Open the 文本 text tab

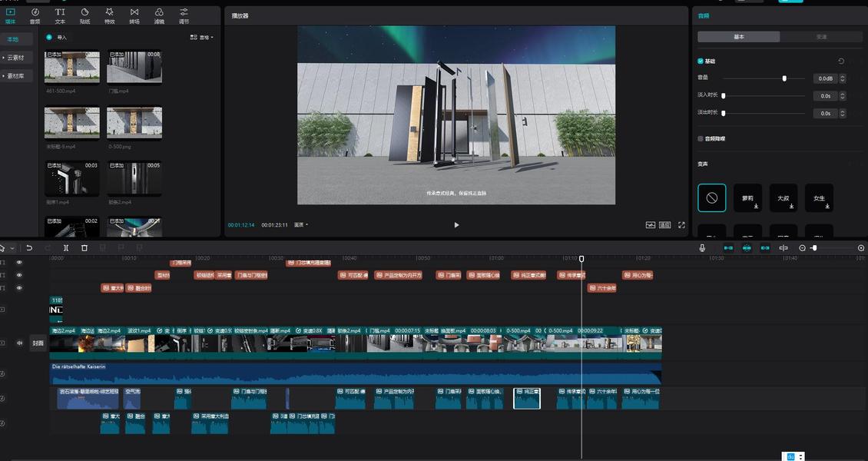pos(60,16)
